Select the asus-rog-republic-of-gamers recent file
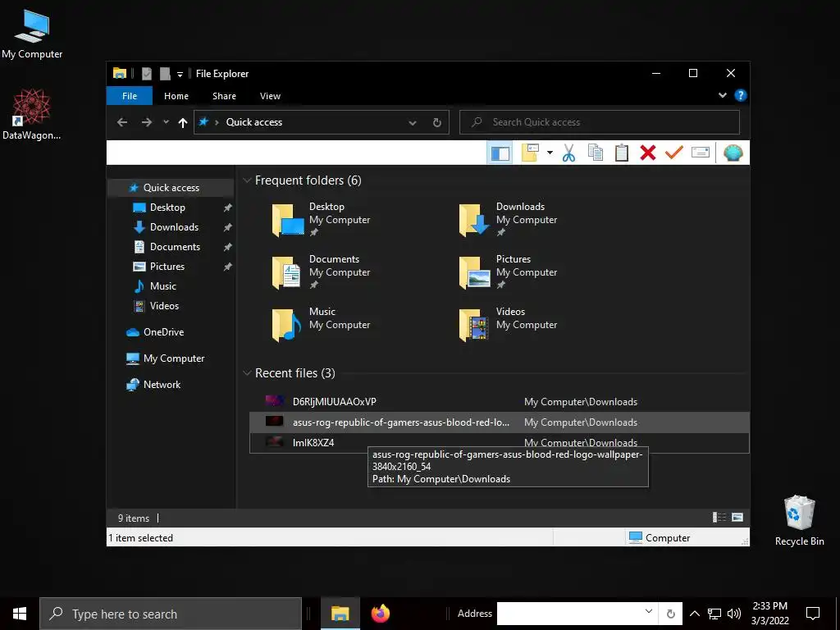Image resolution: width=840 pixels, height=630 pixels. 499,422
